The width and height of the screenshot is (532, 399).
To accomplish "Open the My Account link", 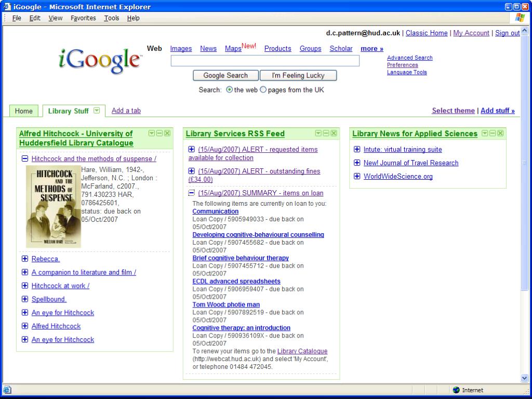I will [471, 33].
